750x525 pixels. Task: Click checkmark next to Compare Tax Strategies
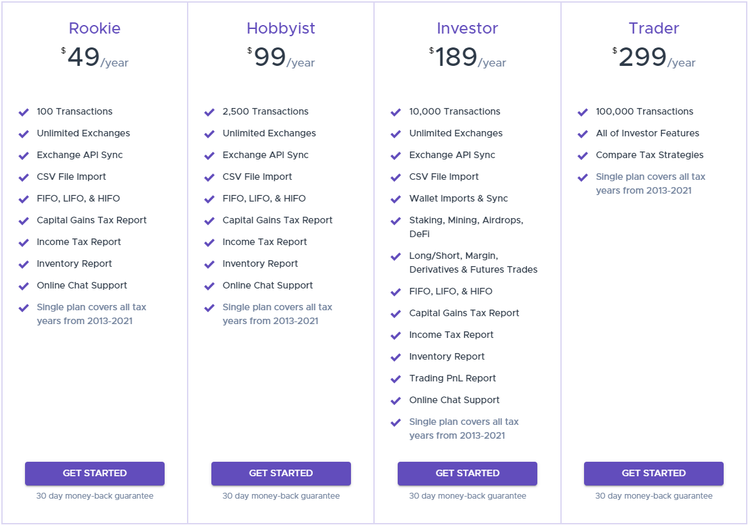pos(583,155)
